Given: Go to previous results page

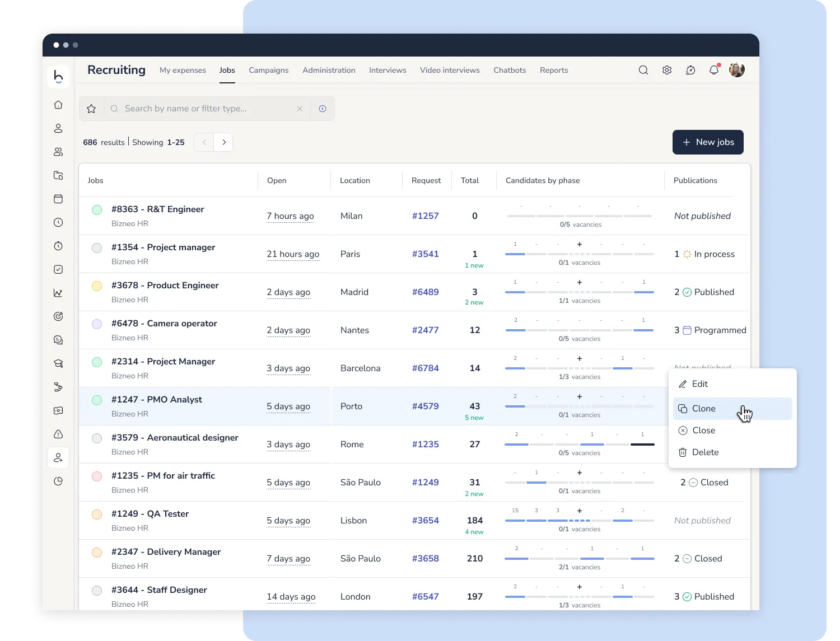Looking at the screenshot, I should (204, 142).
